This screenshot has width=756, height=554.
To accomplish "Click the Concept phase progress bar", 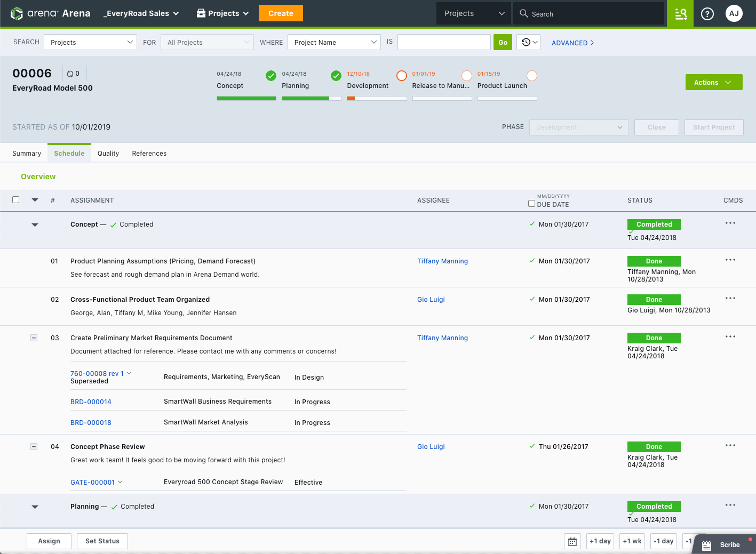I will 246,98.
